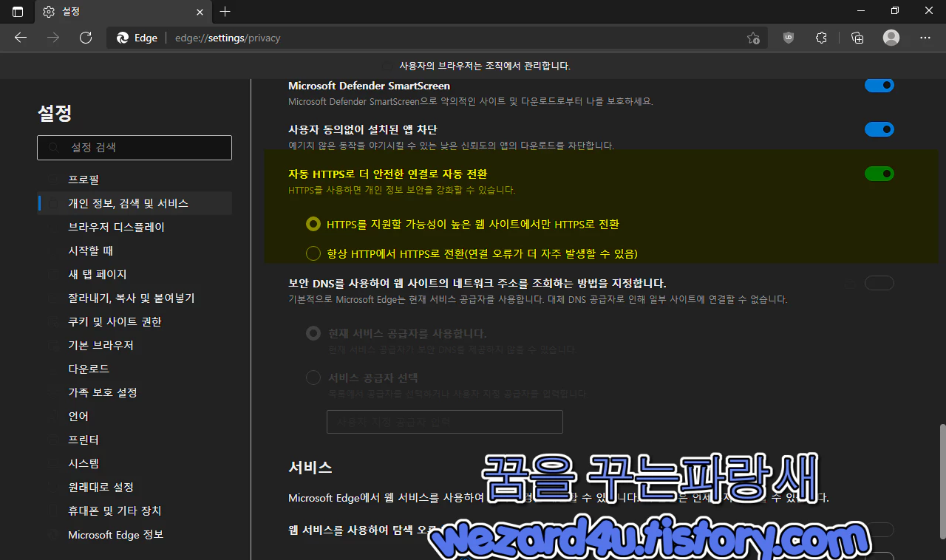Screen dimensions: 946x560
Task: Select the 설정 browser tab
Action: 122,12
